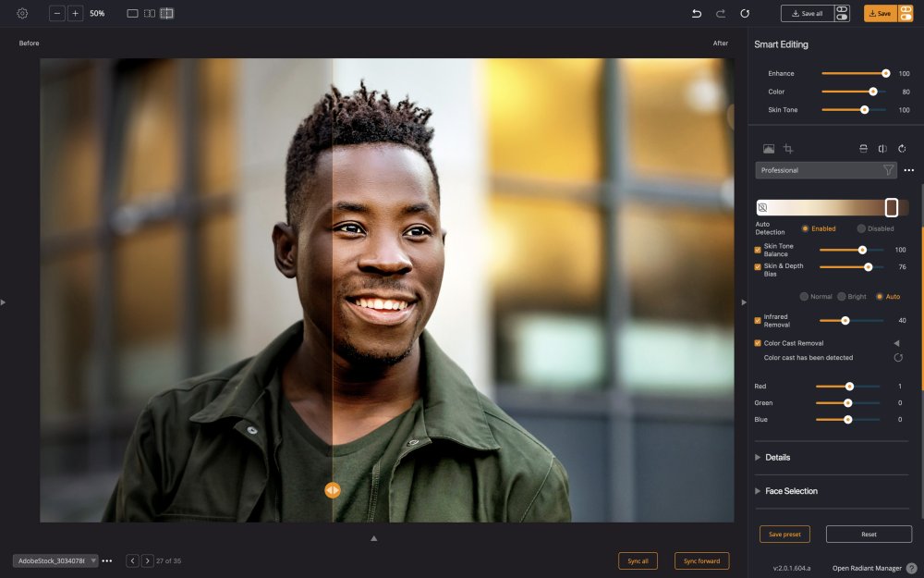The image size is (924, 578).
Task: Select side-by-side compare view icon
Action: pyautogui.click(x=149, y=14)
